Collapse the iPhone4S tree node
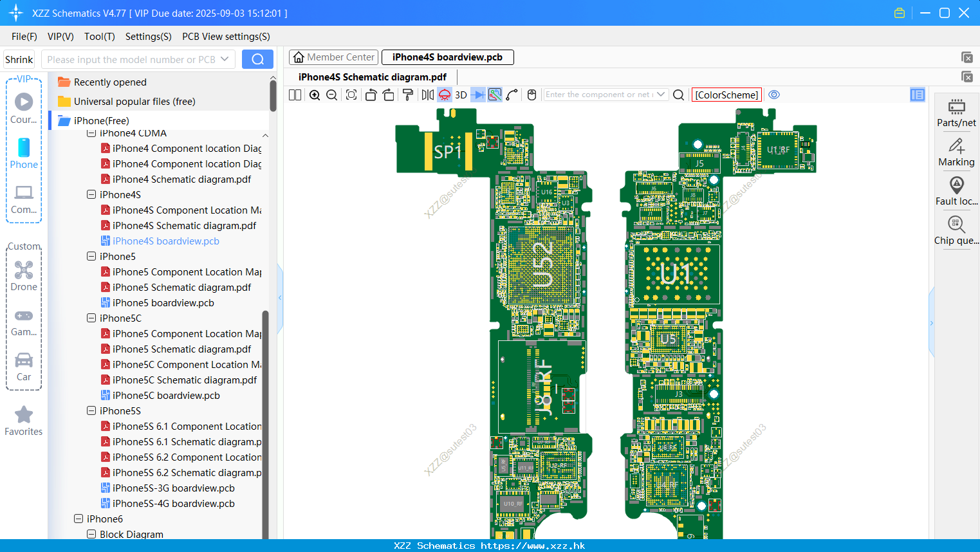This screenshot has height=552, width=980. [91, 194]
